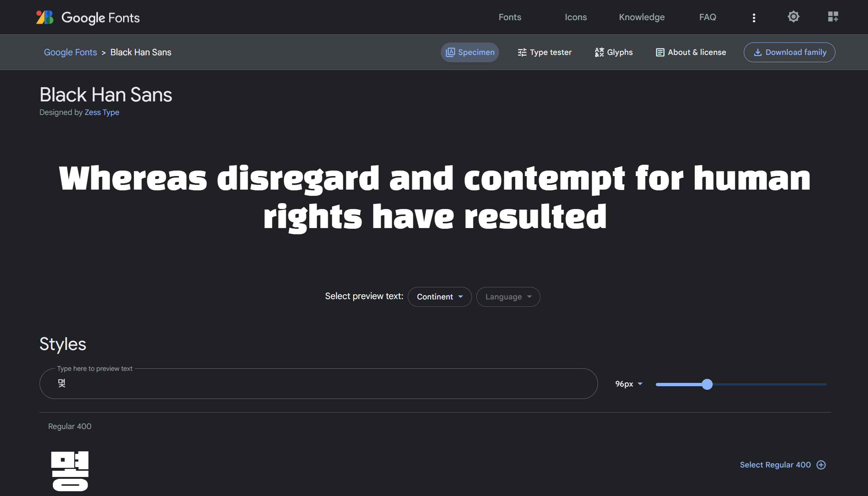Open the three-dot overflow menu
Image resolution: width=868 pixels, height=496 pixels.
754,17
